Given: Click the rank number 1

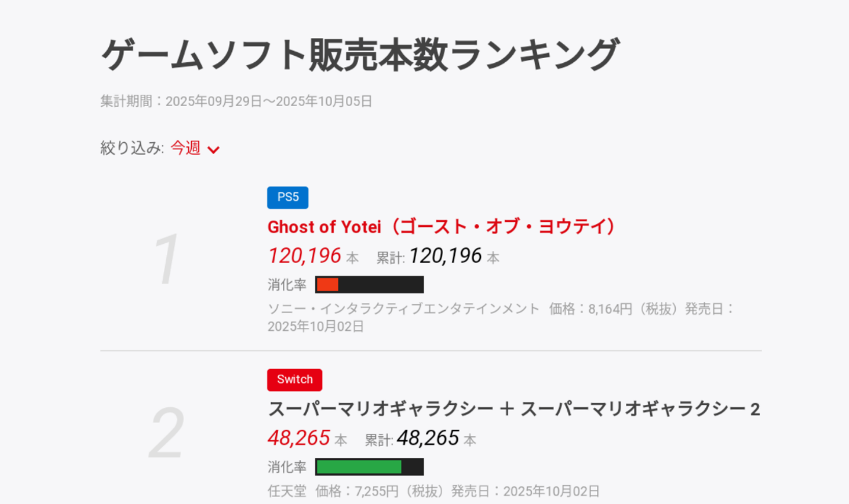Looking at the screenshot, I should 168,259.
